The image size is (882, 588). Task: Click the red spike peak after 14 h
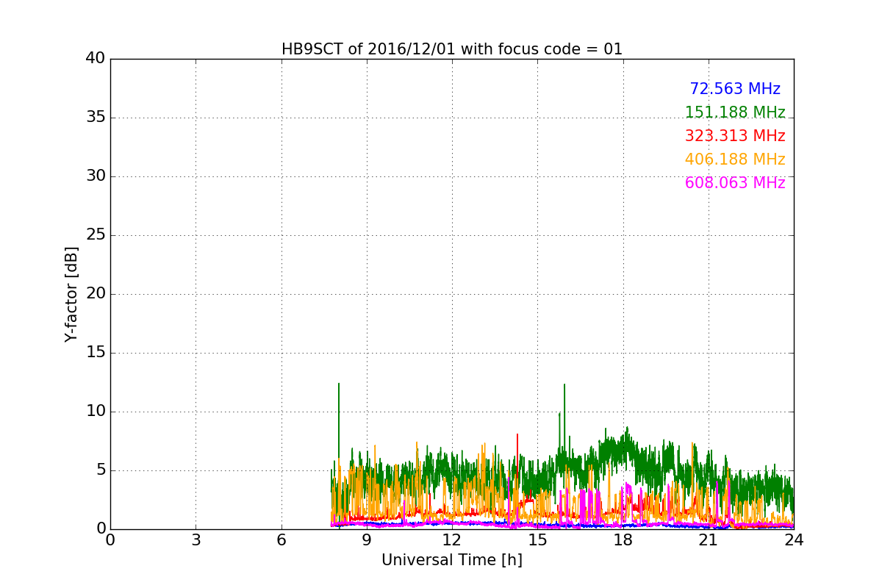[x=517, y=434]
